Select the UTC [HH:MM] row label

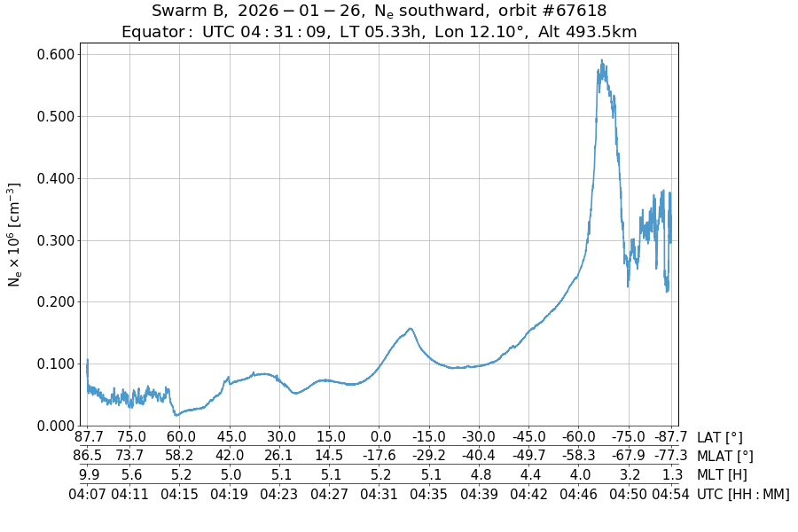click(x=743, y=494)
